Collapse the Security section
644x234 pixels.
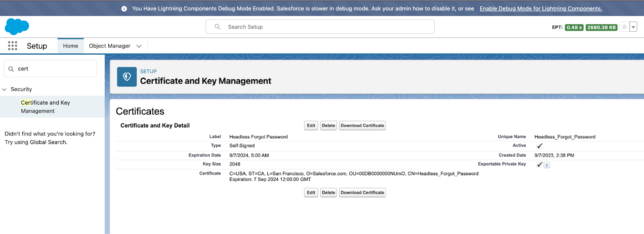point(4,89)
